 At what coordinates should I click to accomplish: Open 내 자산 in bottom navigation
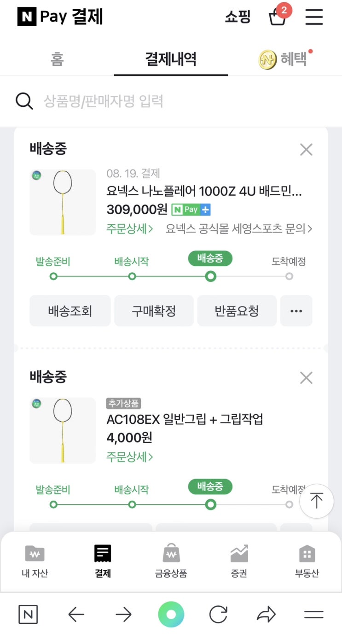[35, 562]
